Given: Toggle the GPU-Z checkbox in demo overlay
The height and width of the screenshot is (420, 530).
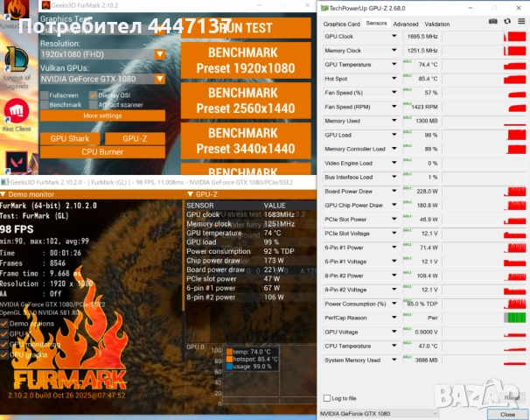Looking at the screenshot, I should (x=4, y=334).
